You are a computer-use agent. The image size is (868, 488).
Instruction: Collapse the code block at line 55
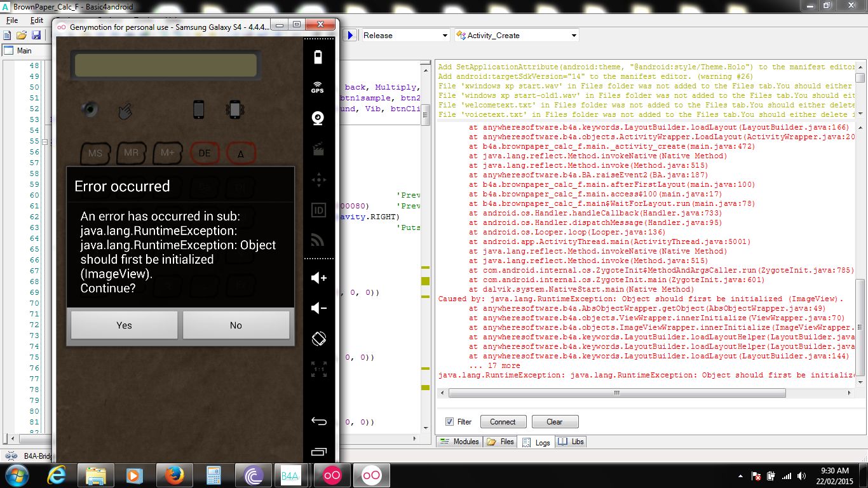(44, 142)
